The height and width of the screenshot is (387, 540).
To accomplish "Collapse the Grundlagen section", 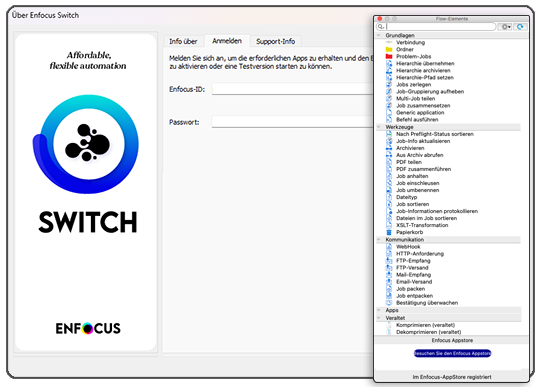I will pos(379,35).
